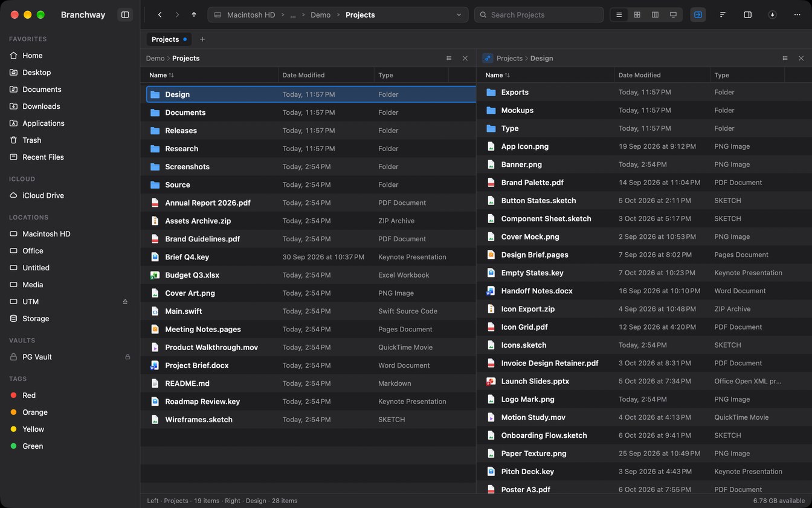This screenshot has width=812, height=508.
Task: Select the Launch Slides.pptx file icon
Action: pos(491,382)
